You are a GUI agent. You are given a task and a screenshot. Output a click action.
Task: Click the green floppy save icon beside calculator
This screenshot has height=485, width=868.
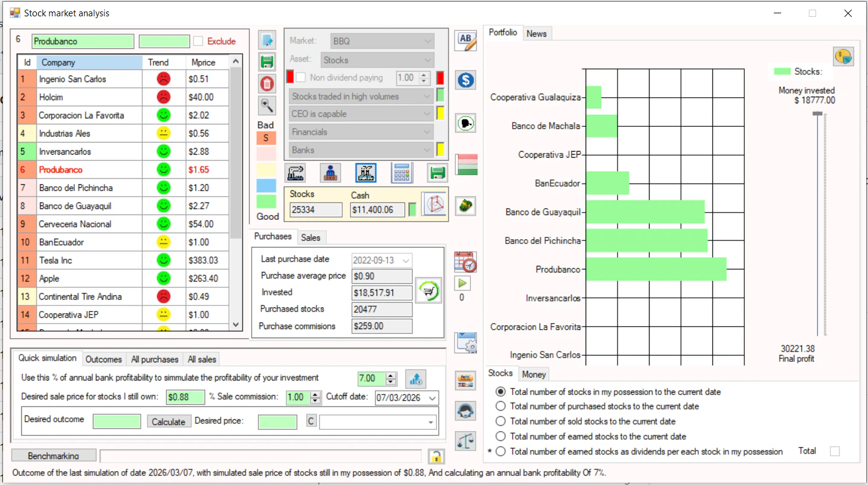tap(438, 173)
